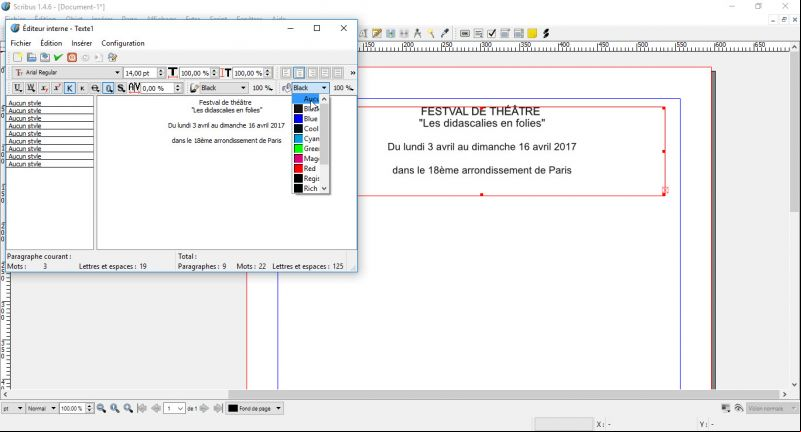Open the Fond de page layer dropdown
The height and width of the screenshot is (432, 801).
[254, 408]
